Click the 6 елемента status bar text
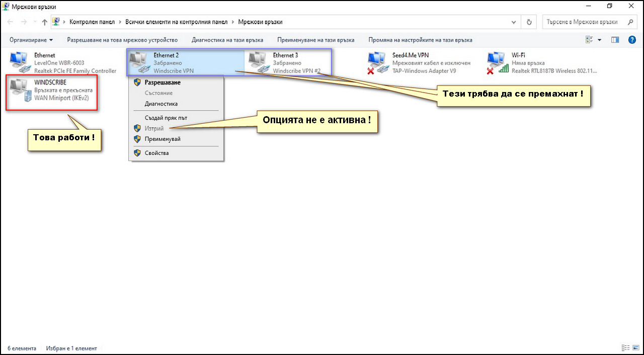644x355 pixels. (22, 348)
